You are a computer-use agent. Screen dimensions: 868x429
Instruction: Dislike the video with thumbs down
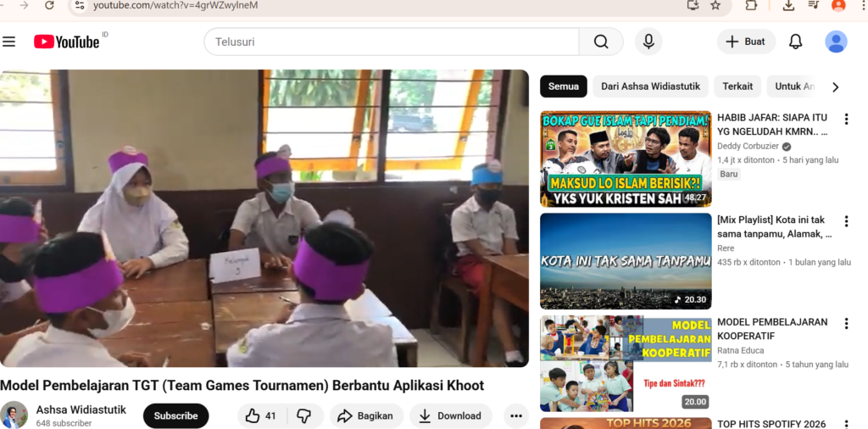(303, 415)
